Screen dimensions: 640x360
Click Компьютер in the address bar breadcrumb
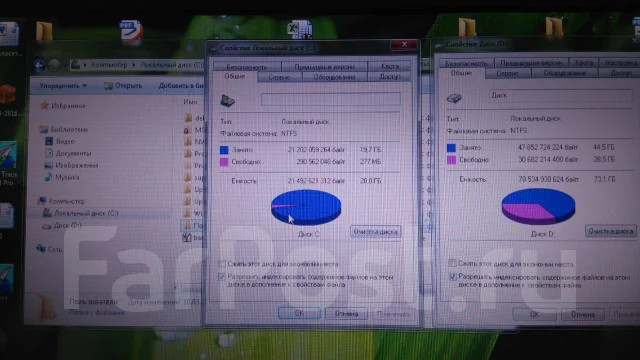(109, 65)
